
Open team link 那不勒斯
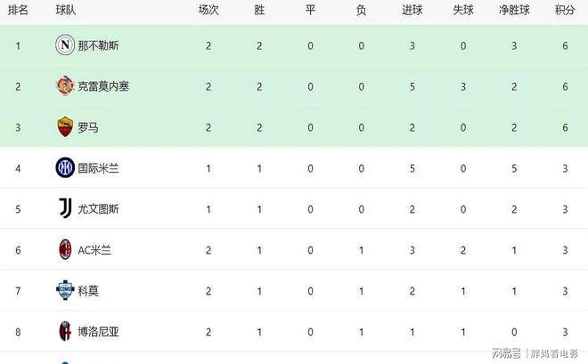(98, 44)
